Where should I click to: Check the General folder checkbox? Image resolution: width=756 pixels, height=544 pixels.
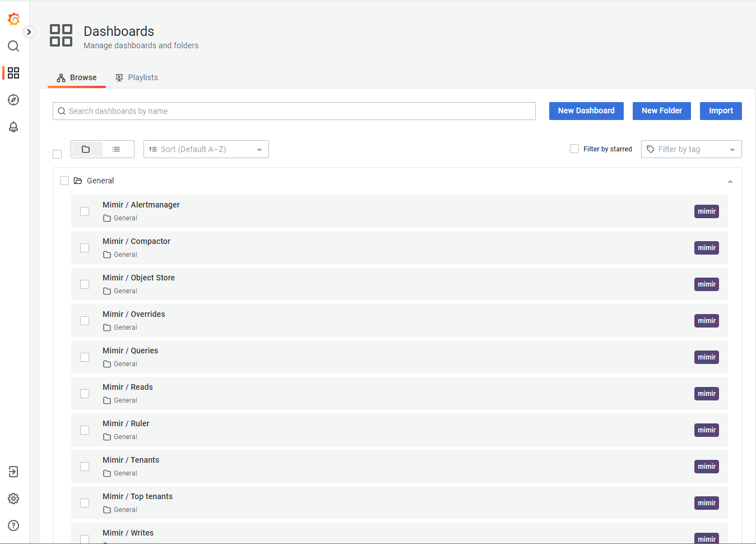click(64, 181)
